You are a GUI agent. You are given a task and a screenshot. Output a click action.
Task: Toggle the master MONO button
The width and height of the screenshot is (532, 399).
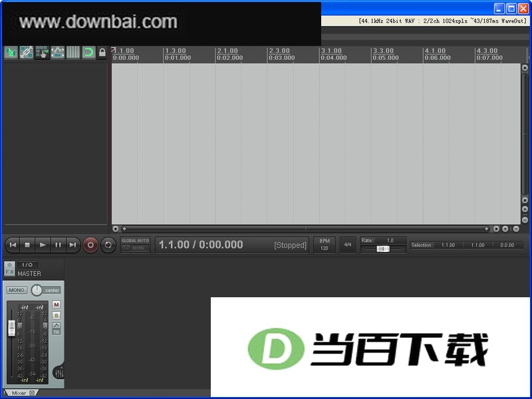coord(17,290)
